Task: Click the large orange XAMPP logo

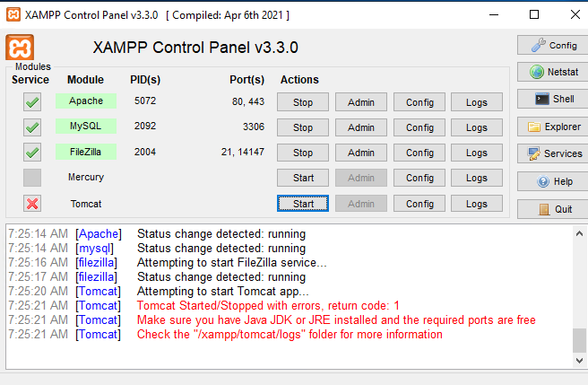Action: click(x=20, y=48)
